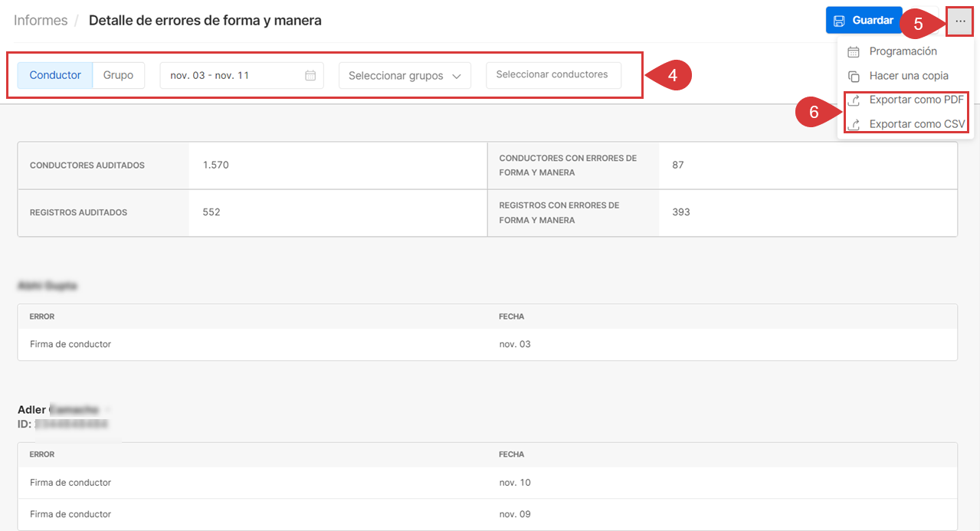Click the export icon next to CSV option

pos(854,125)
